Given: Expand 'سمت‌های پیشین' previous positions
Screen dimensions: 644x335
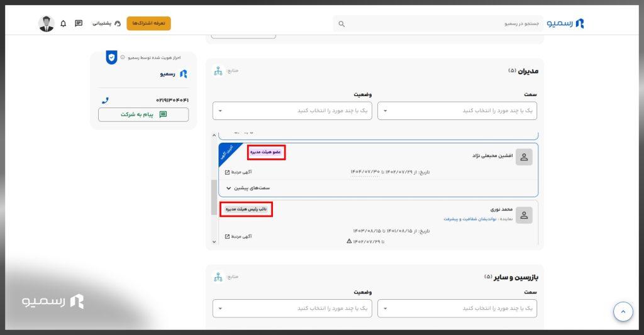Looking at the screenshot, I should click(x=248, y=188).
